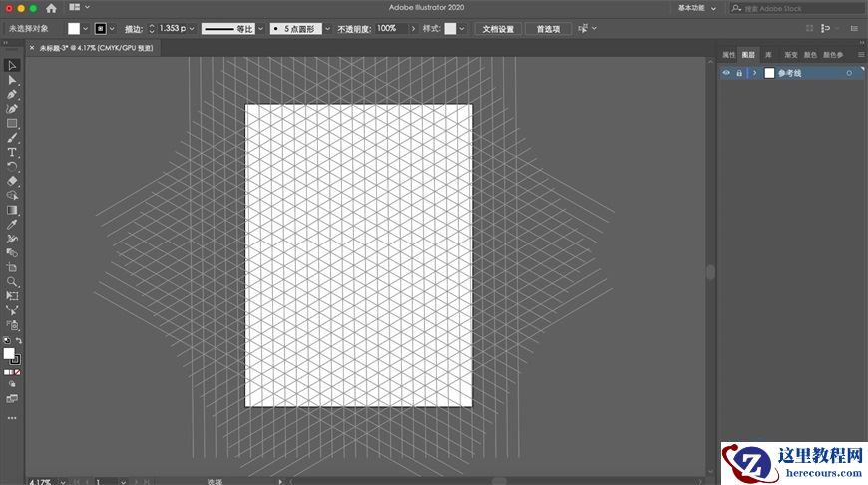Select the Symbol Sprayer tool
This screenshot has width=868, height=485.
pos(12,325)
